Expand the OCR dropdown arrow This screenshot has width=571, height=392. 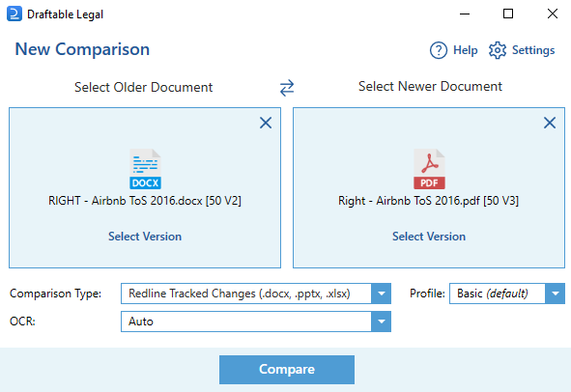pyautogui.click(x=382, y=322)
